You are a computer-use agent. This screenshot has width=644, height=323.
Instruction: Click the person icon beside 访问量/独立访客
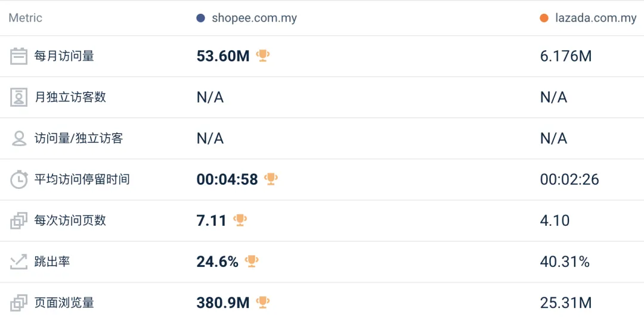[19, 138]
